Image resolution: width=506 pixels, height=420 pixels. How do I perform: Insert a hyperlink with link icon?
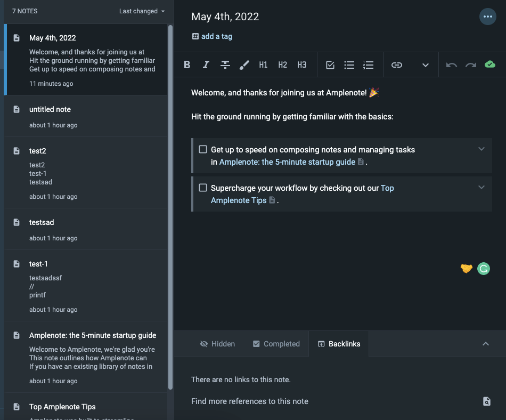397,65
